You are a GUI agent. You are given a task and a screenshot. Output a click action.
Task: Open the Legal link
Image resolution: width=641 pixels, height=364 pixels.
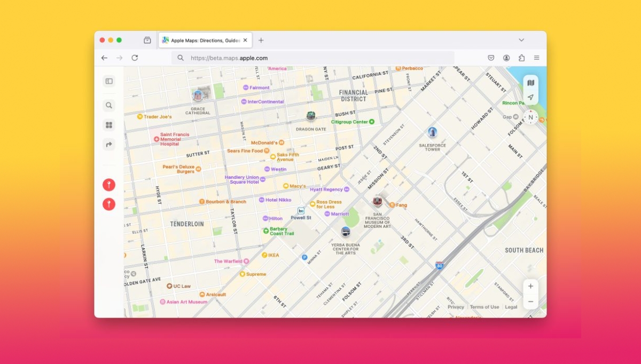511,307
